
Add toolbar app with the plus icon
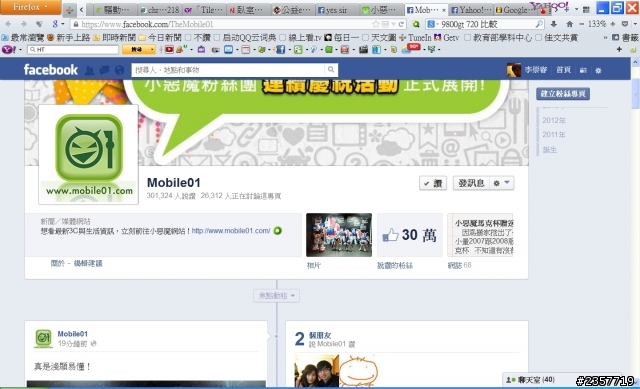tap(619, 49)
